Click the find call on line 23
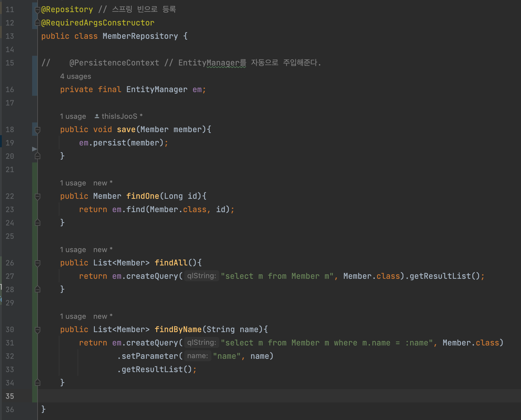The width and height of the screenshot is (521, 420). click(136, 209)
